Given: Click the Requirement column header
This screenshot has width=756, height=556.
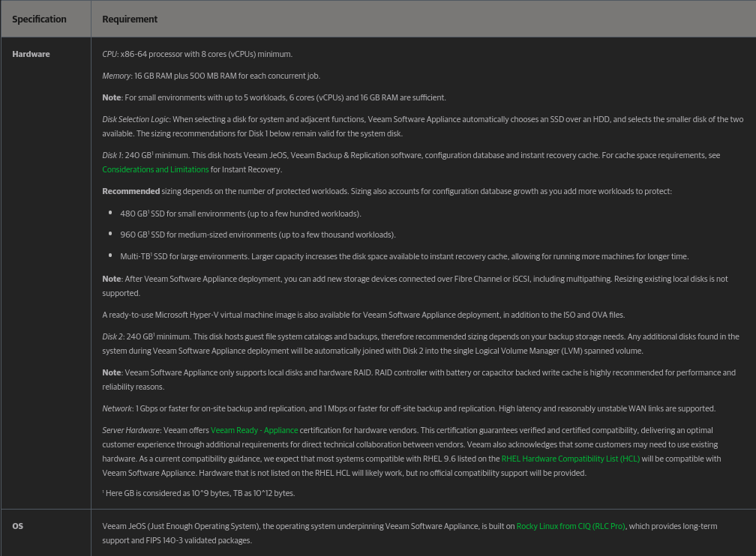Looking at the screenshot, I should tap(130, 19).
